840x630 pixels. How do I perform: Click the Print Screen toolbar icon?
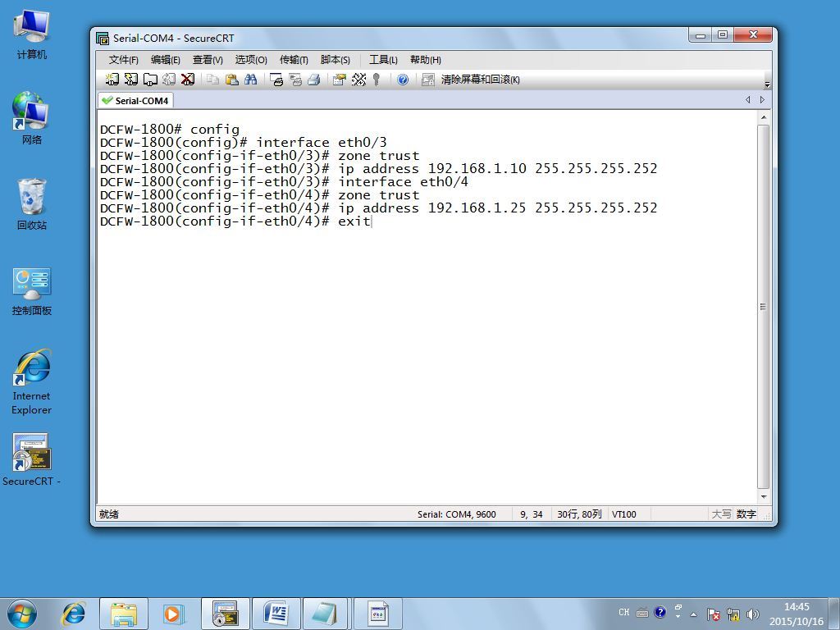[276, 80]
